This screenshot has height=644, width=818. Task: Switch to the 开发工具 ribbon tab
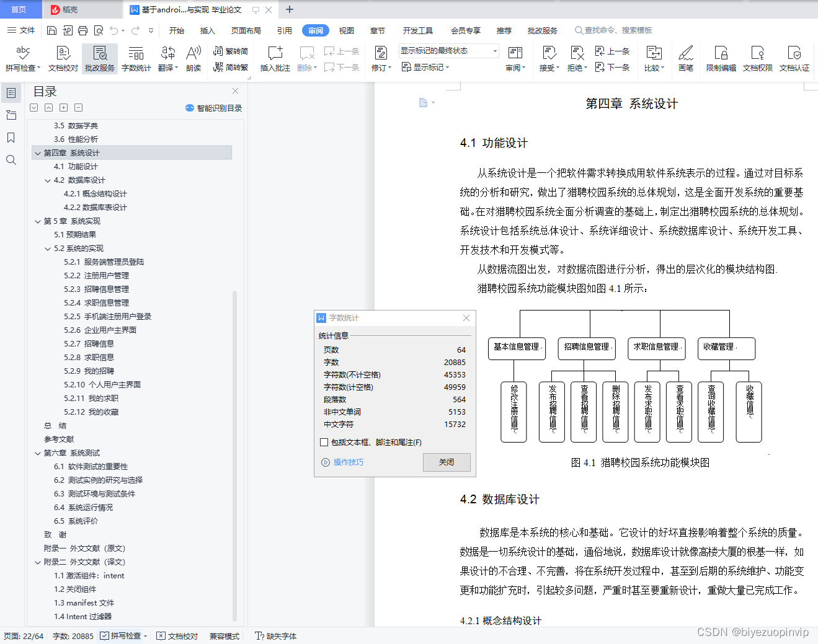point(418,30)
